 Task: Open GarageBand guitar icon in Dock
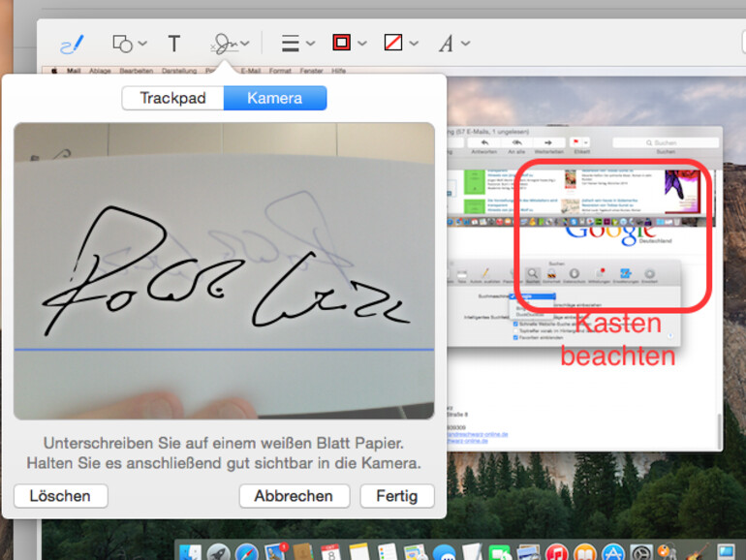696,552
